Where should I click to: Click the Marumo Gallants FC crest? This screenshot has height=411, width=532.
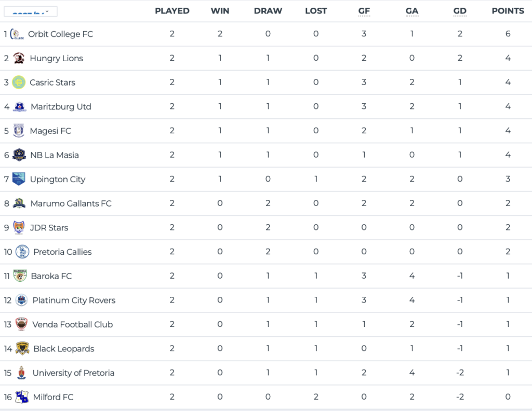(x=19, y=203)
